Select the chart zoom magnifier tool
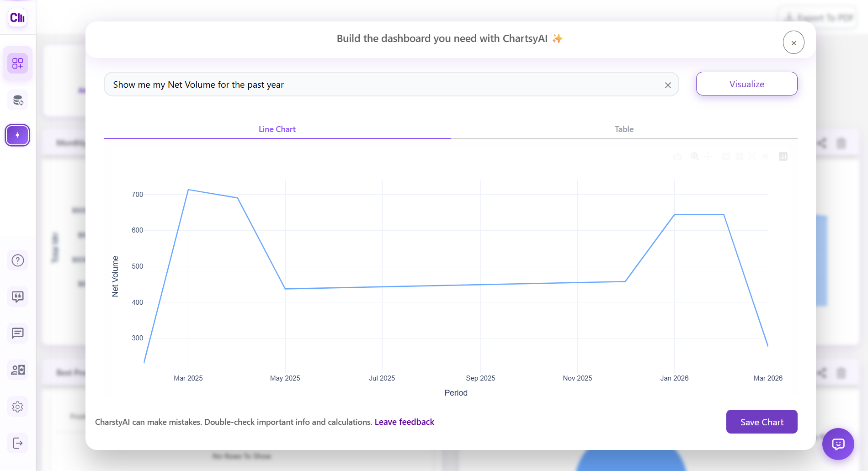This screenshot has width=868, height=471. pos(695,156)
